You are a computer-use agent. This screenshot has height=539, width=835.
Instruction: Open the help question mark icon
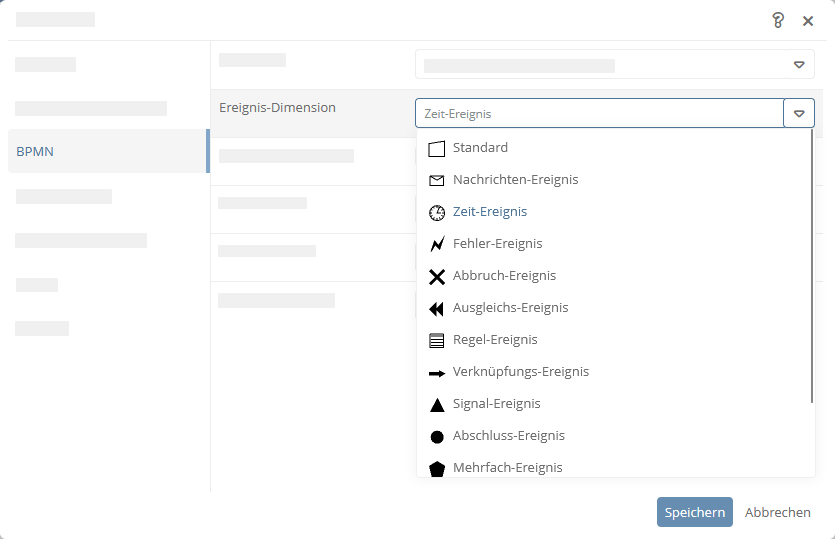[778, 21]
